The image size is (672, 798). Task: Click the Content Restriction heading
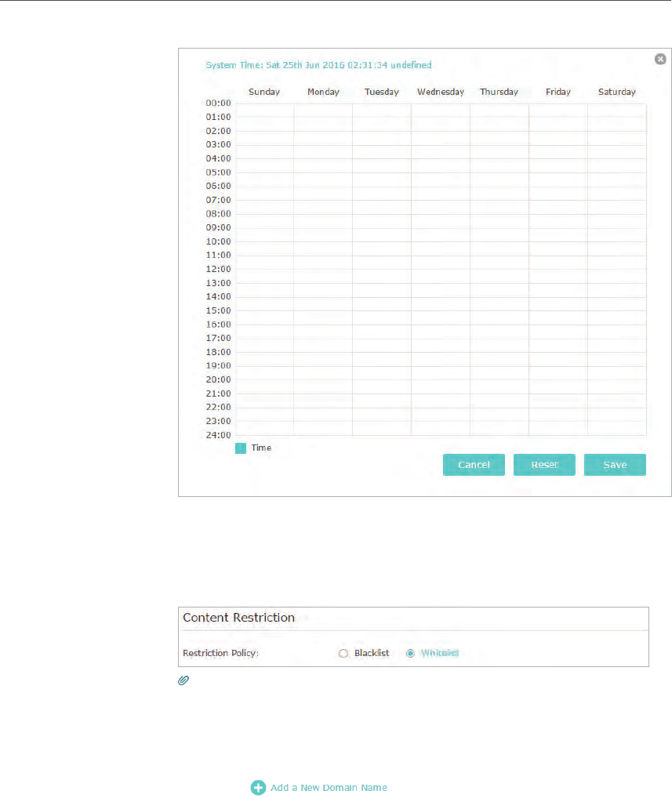click(x=238, y=618)
